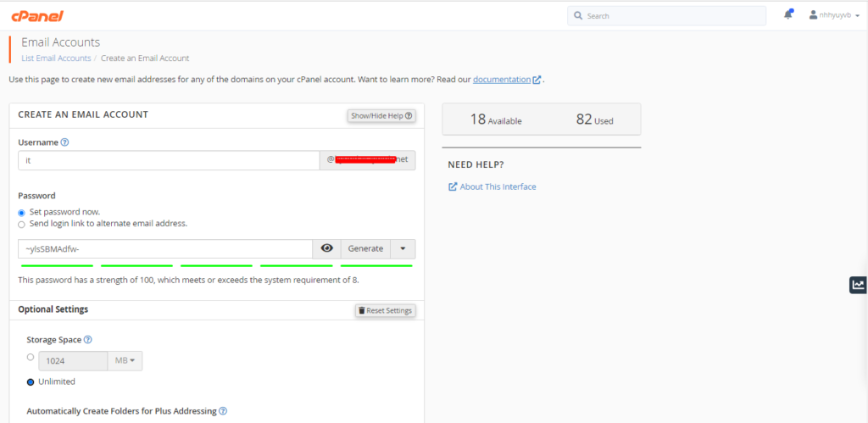Click the About This Interface icon
The image size is (868, 423).
pos(453,186)
